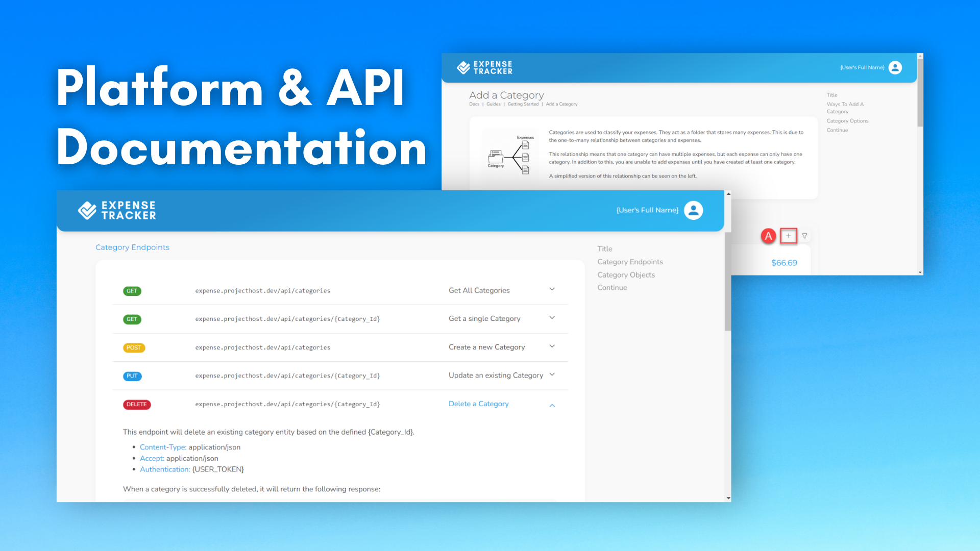The image size is (980, 551).
Task: Open the Guides breadcrumb link
Action: click(x=493, y=104)
